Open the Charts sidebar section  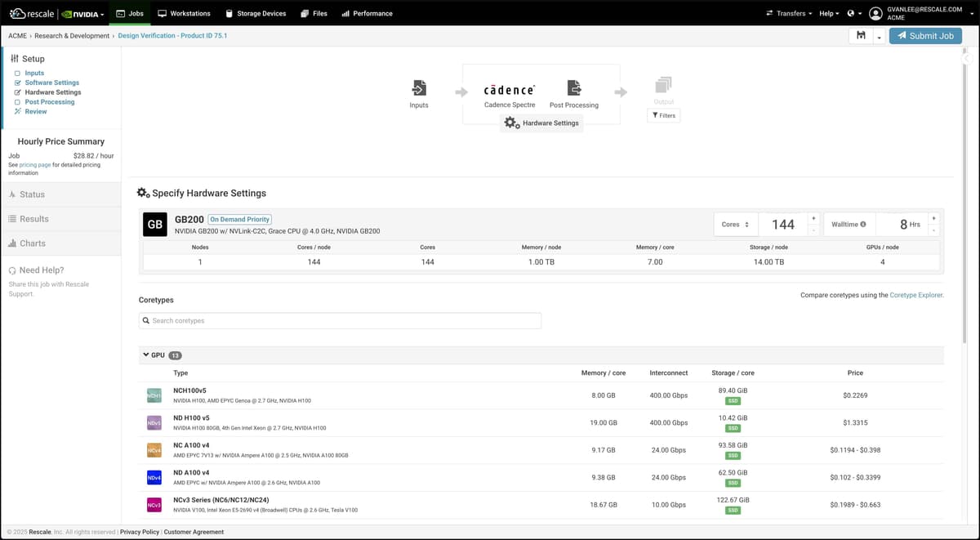60,243
